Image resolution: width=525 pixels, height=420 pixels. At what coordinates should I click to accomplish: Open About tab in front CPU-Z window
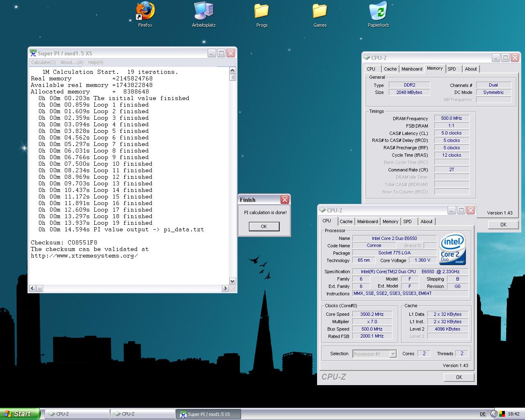coord(427,221)
